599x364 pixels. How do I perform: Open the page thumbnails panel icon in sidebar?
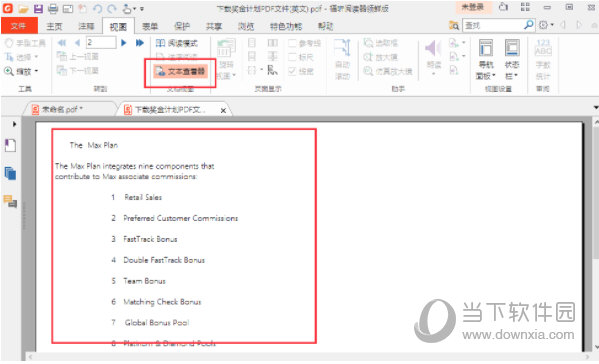[10, 173]
